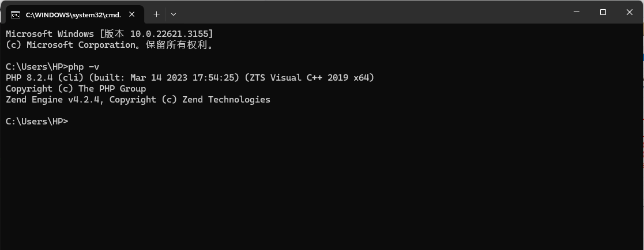Maximize the terminal window
644x250 pixels.
(603, 12)
